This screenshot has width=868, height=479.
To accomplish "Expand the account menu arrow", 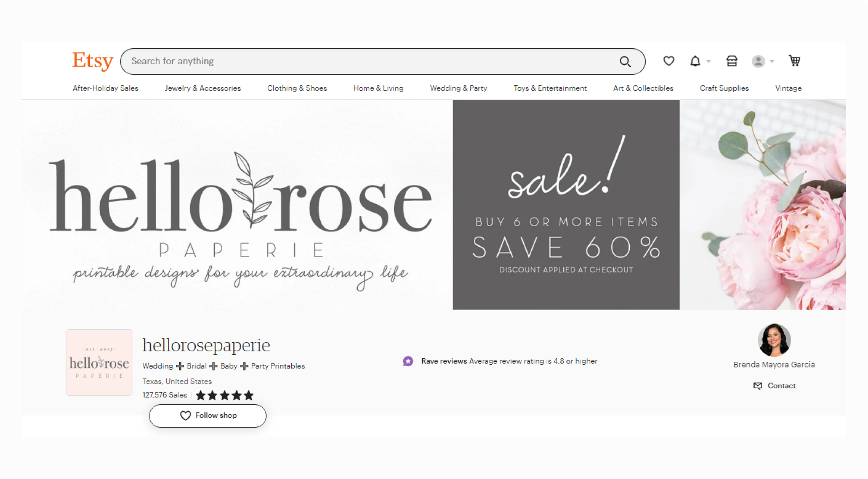I will 772,61.
